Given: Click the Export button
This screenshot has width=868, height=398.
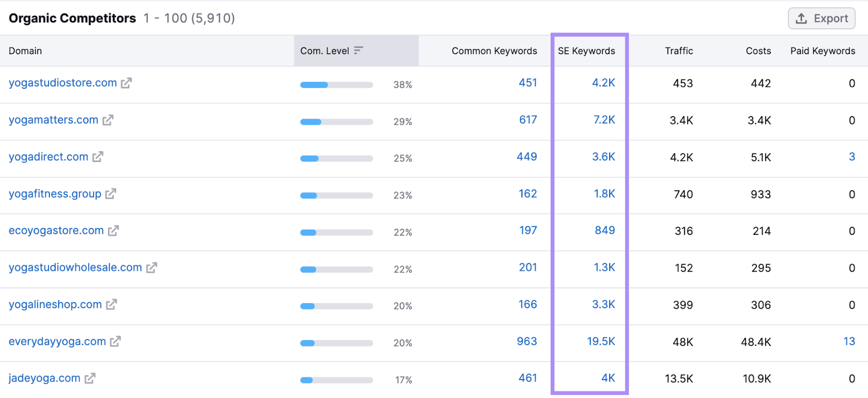Looking at the screenshot, I should pos(821,18).
